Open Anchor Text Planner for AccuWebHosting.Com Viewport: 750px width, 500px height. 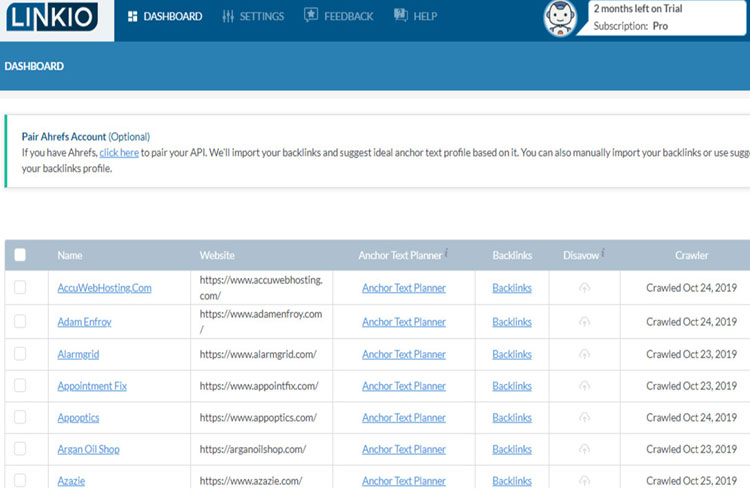pos(404,288)
